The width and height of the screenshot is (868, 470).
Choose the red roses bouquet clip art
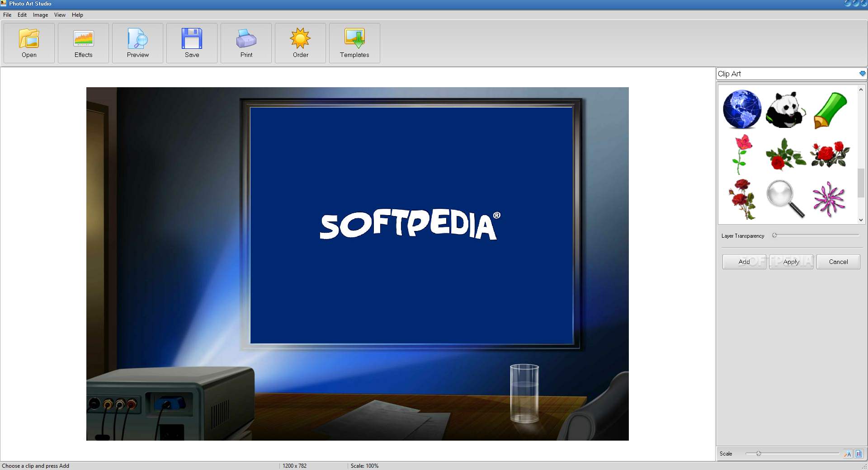click(830, 154)
